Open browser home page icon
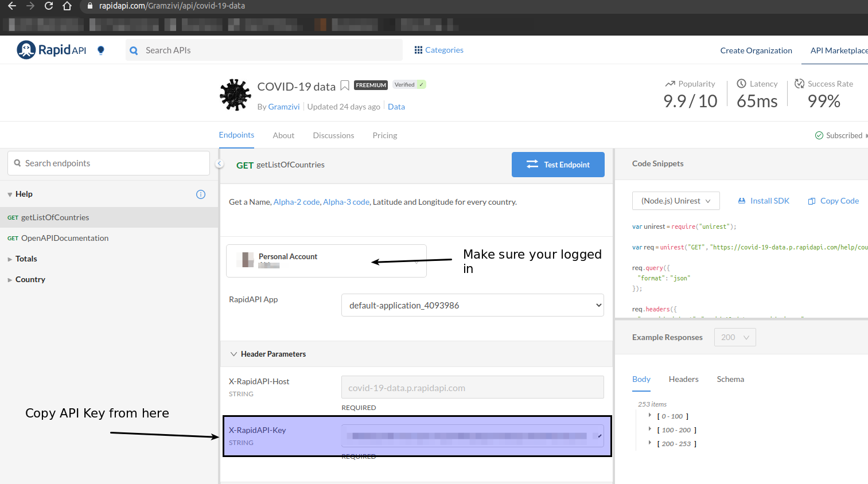The image size is (868, 484). 67,6
